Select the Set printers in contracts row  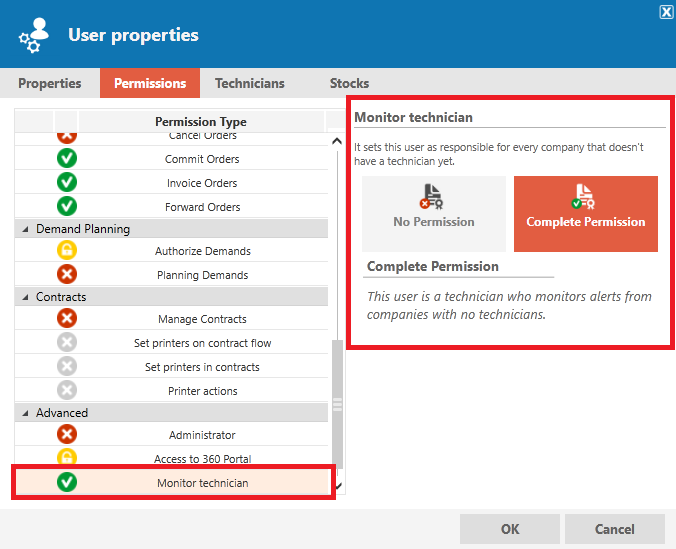pyautogui.click(x=172, y=367)
